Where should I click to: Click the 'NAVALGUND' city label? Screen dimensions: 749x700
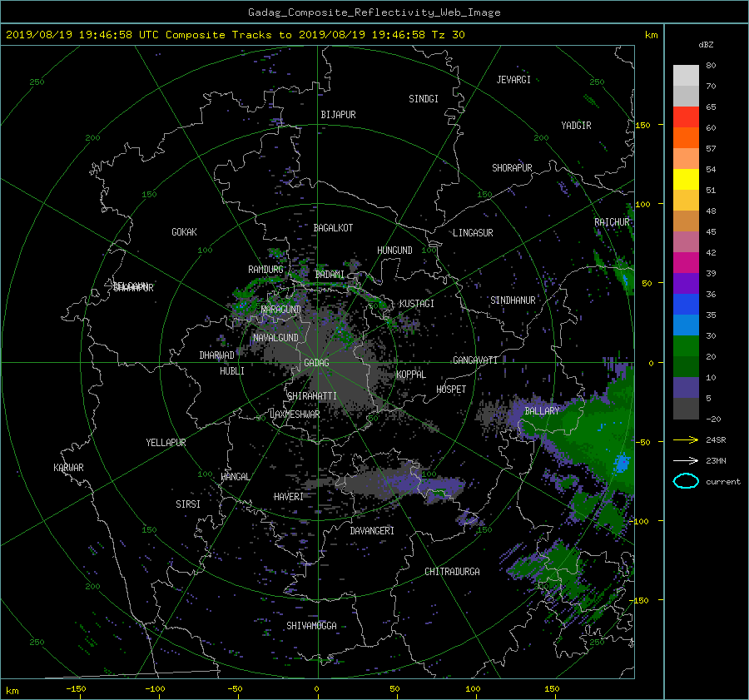coord(275,338)
